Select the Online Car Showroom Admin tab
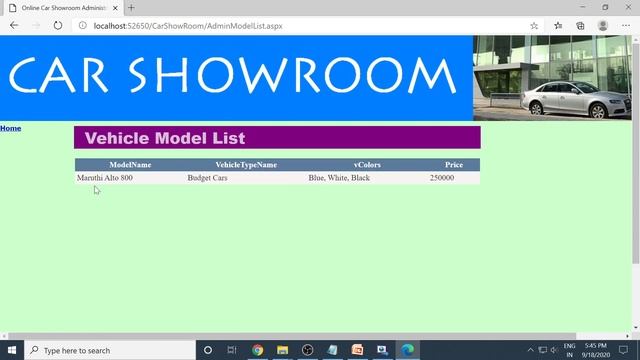Viewport: 640px width, 360px height. click(x=63, y=8)
